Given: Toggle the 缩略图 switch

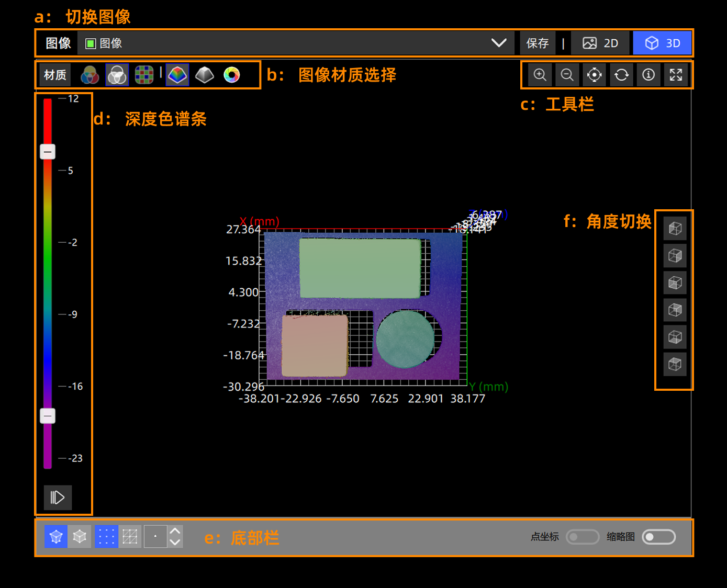Looking at the screenshot, I should click(x=659, y=537).
